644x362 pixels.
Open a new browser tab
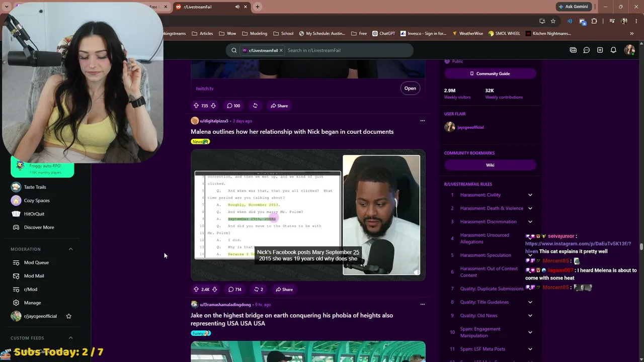[x=258, y=7]
